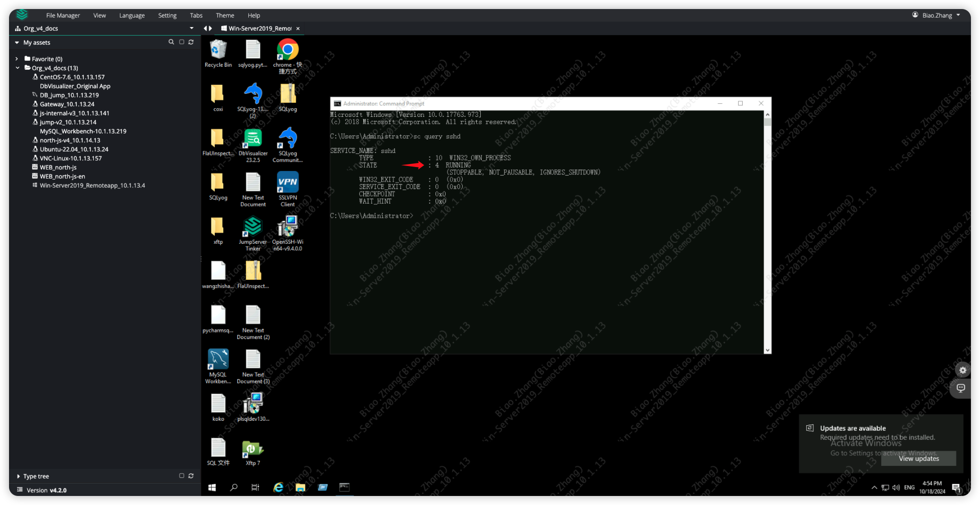Open CentOS-7.6_10.1.13.157 asset
Viewport: 980px width, 505px height.
tap(72, 77)
